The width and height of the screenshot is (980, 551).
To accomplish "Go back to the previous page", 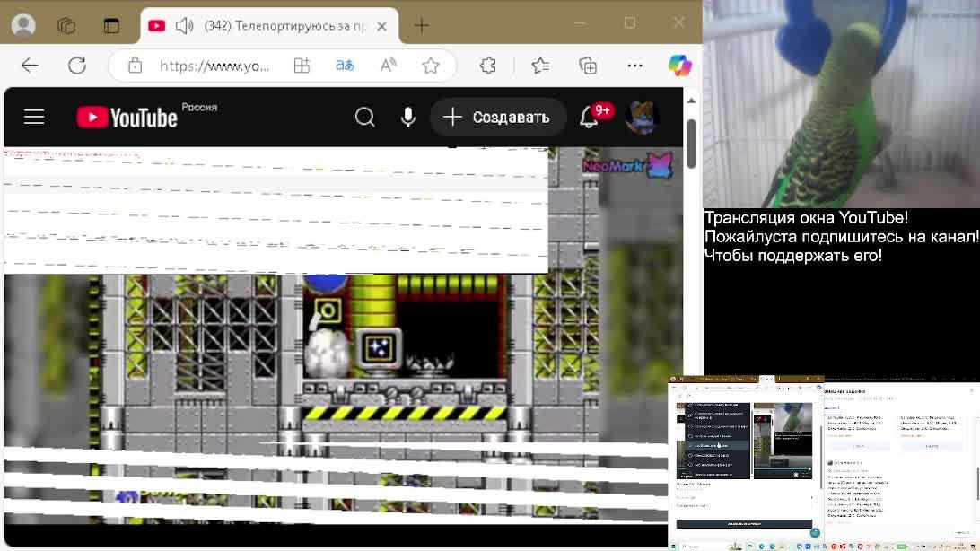I will pos(30,66).
